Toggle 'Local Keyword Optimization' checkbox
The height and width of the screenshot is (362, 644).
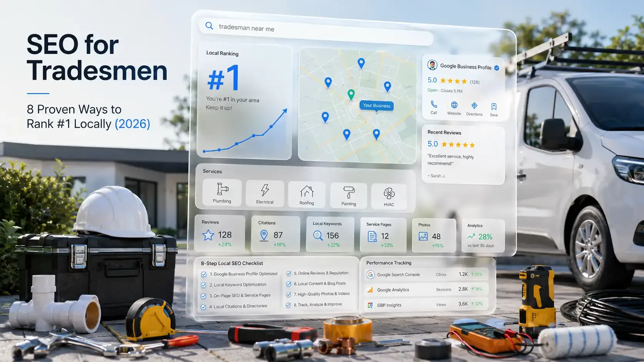tap(203, 285)
